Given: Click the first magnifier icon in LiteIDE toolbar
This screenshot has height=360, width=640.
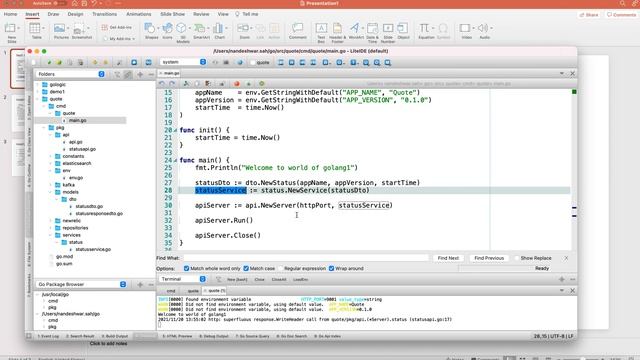Looking at the screenshot, I should 366,62.
